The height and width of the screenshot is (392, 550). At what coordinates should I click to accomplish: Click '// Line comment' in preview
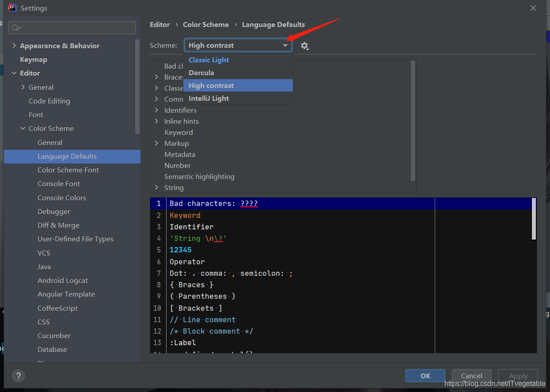[x=203, y=320]
